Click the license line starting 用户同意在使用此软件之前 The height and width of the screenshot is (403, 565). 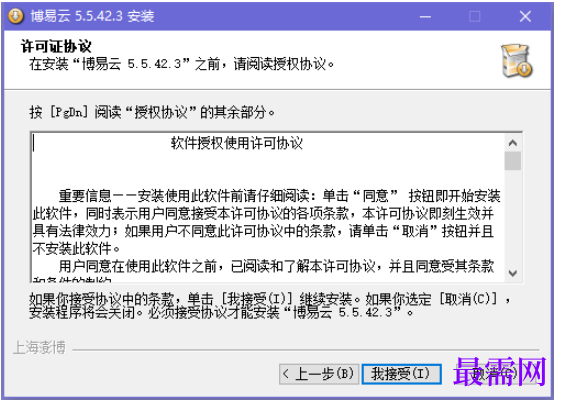276,266
